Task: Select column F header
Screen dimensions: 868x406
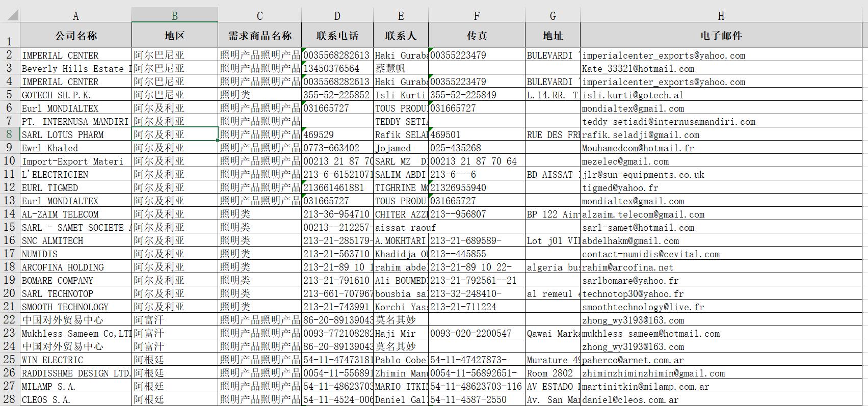Action: (477, 15)
